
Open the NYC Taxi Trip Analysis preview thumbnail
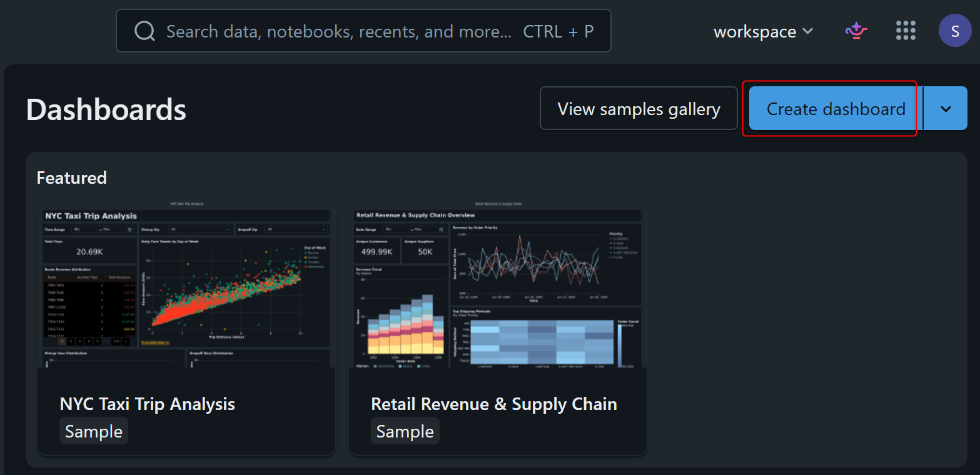pos(186,284)
